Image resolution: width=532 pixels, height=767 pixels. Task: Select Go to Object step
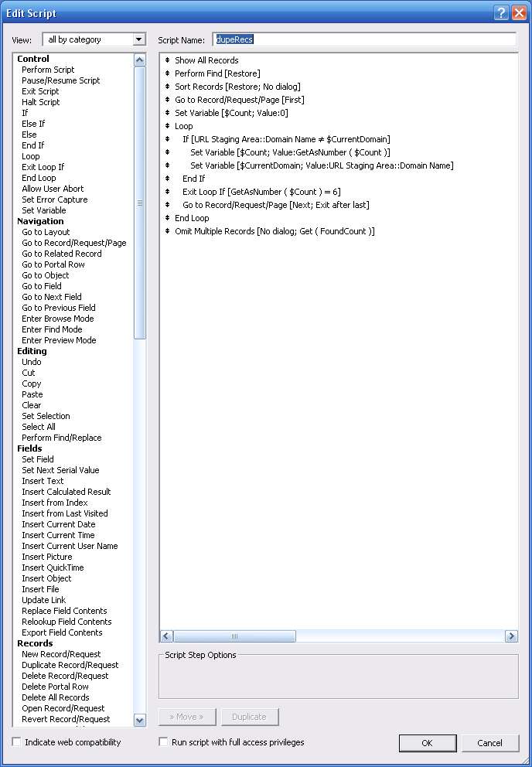pos(46,275)
